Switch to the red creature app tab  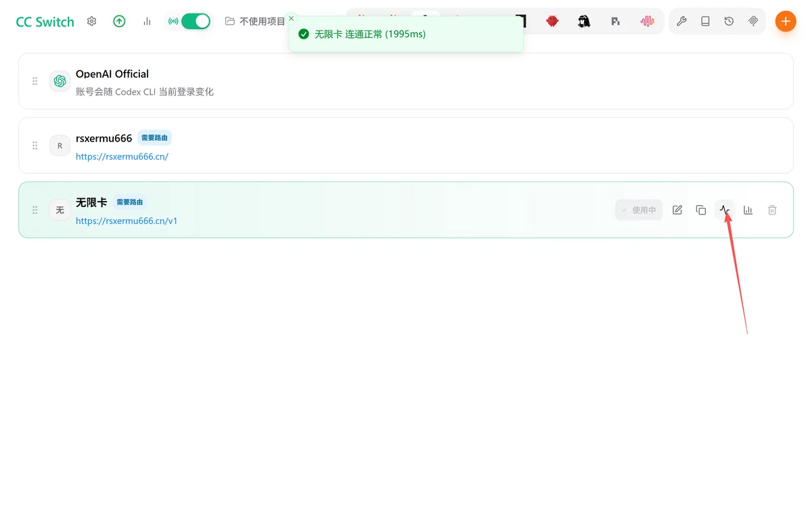point(553,21)
